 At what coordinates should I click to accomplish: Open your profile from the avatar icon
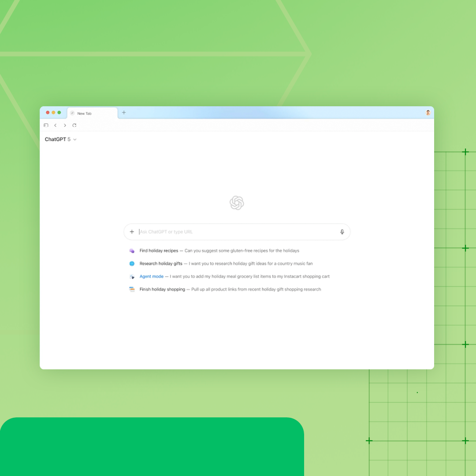pyautogui.click(x=428, y=112)
